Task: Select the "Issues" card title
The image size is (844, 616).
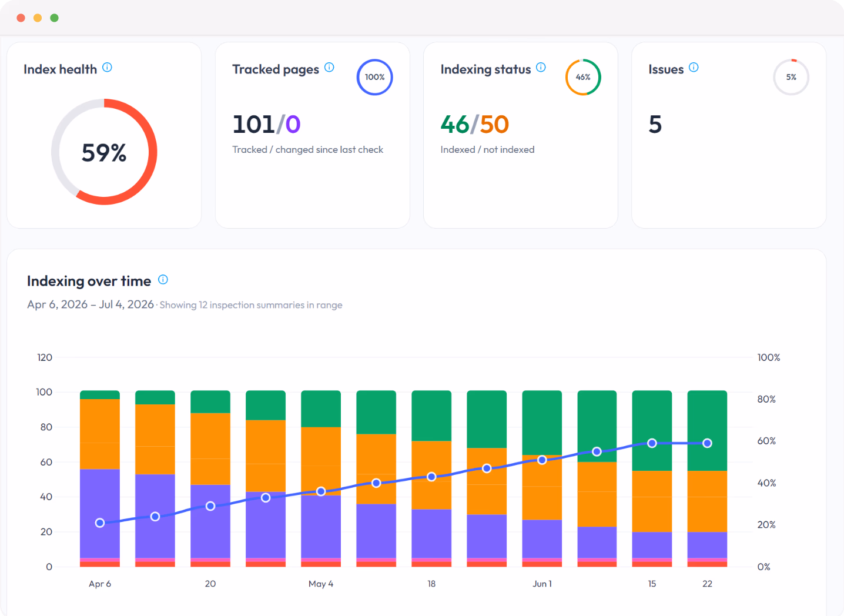Action: tap(666, 69)
